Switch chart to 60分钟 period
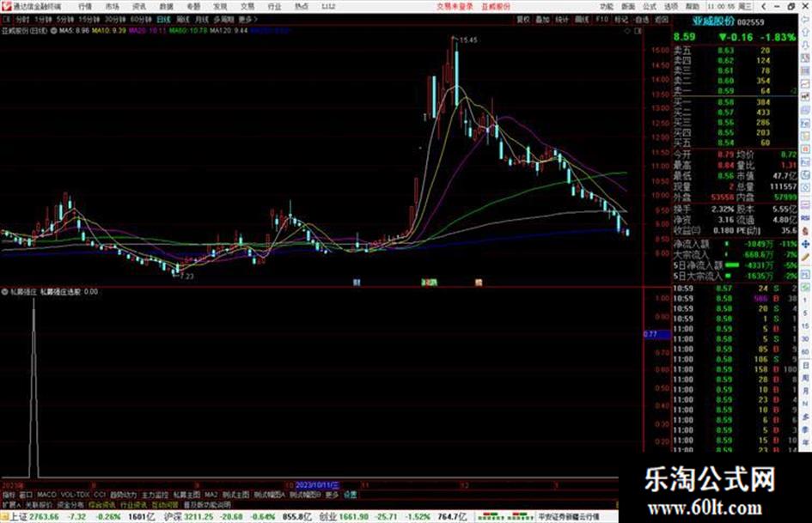 click(x=141, y=19)
